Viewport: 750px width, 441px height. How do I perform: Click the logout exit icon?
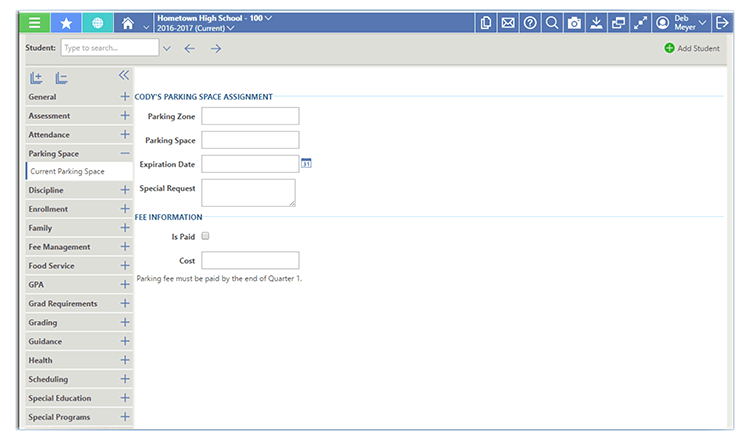(722, 22)
